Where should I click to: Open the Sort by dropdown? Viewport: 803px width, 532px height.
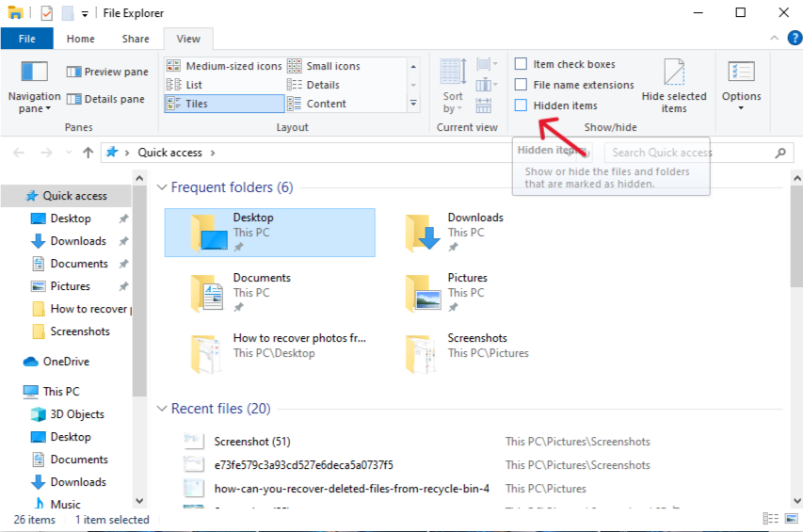(453, 86)
